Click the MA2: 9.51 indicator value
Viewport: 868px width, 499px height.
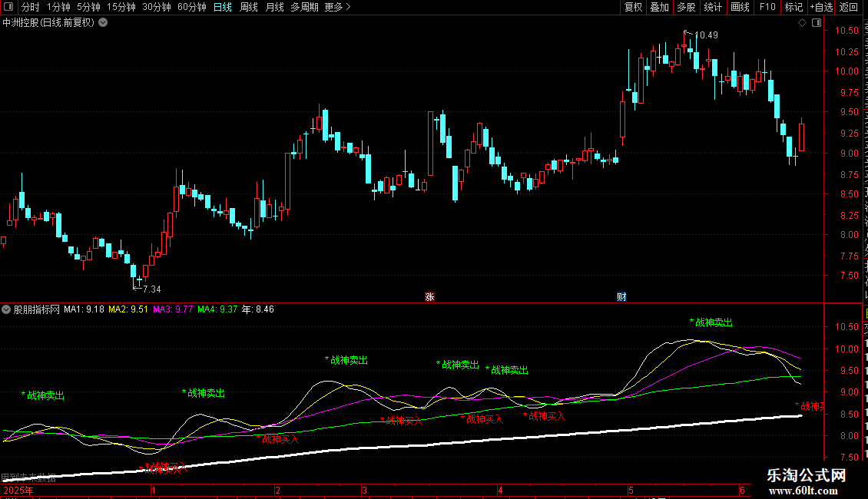click(x=128, y=309)
